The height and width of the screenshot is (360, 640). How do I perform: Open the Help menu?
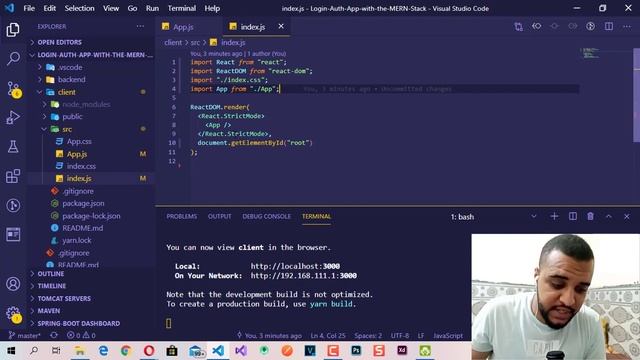[212, 8]
